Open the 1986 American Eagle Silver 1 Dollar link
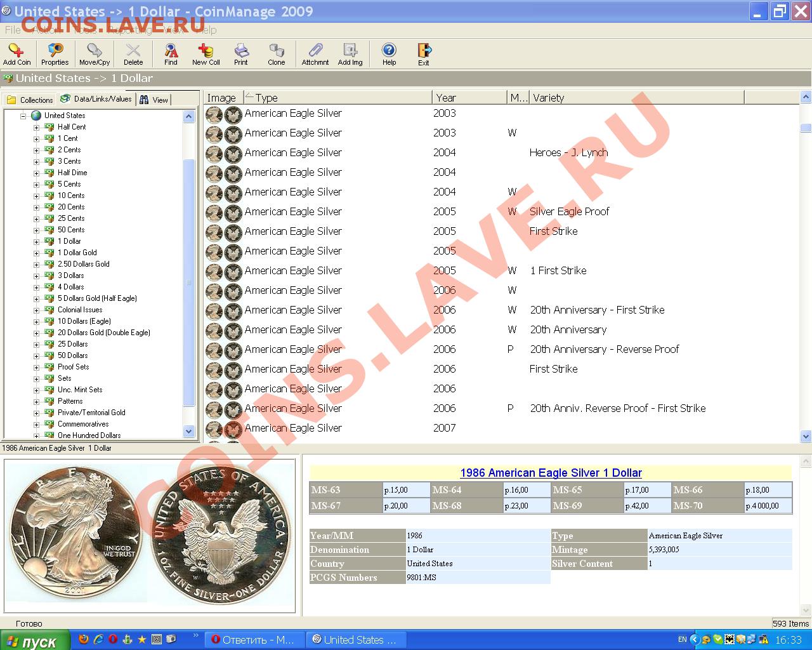Image resolution: width=812 pixels, height=650 pixels. (x=551, y=473)
